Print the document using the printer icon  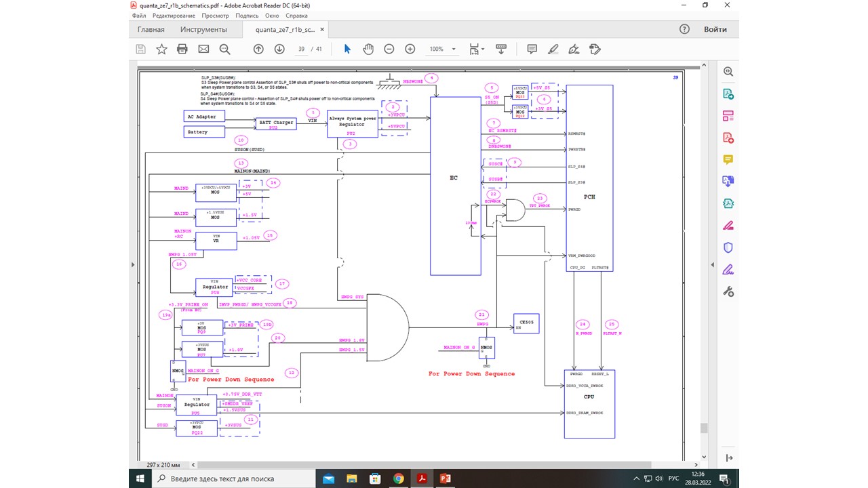click(182, 49)
